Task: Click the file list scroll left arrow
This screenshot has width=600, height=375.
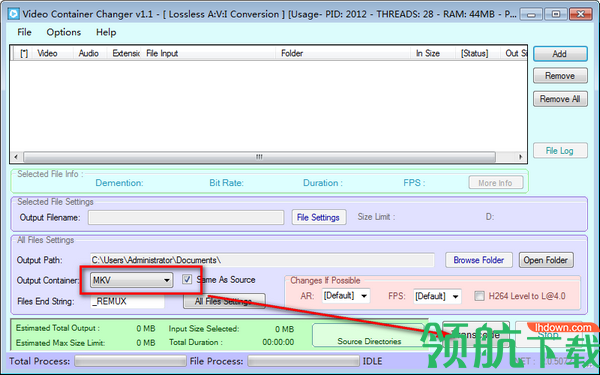Action: pos(16,157)
